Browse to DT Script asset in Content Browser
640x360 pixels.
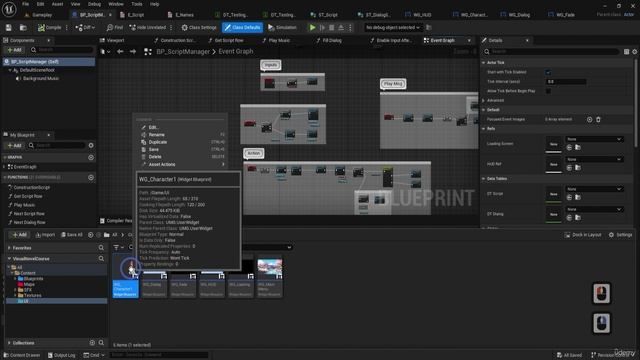point(578,198)
